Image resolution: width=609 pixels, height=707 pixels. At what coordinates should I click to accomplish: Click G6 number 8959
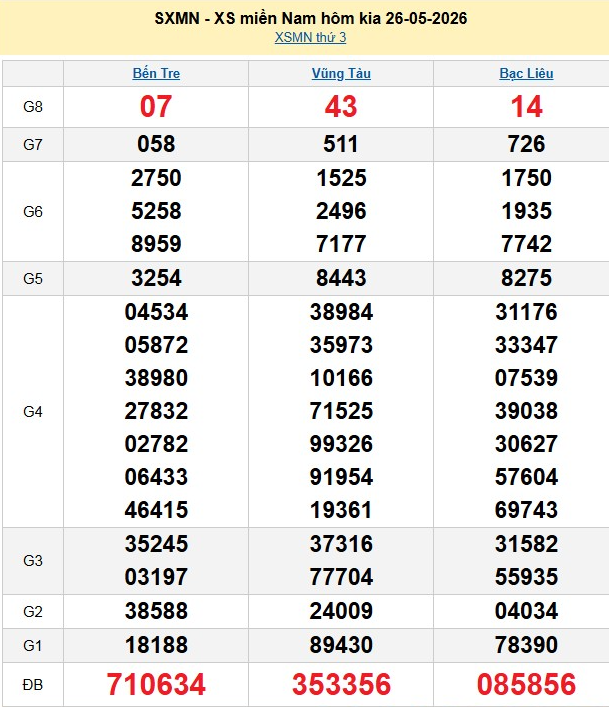click(156, 244)
